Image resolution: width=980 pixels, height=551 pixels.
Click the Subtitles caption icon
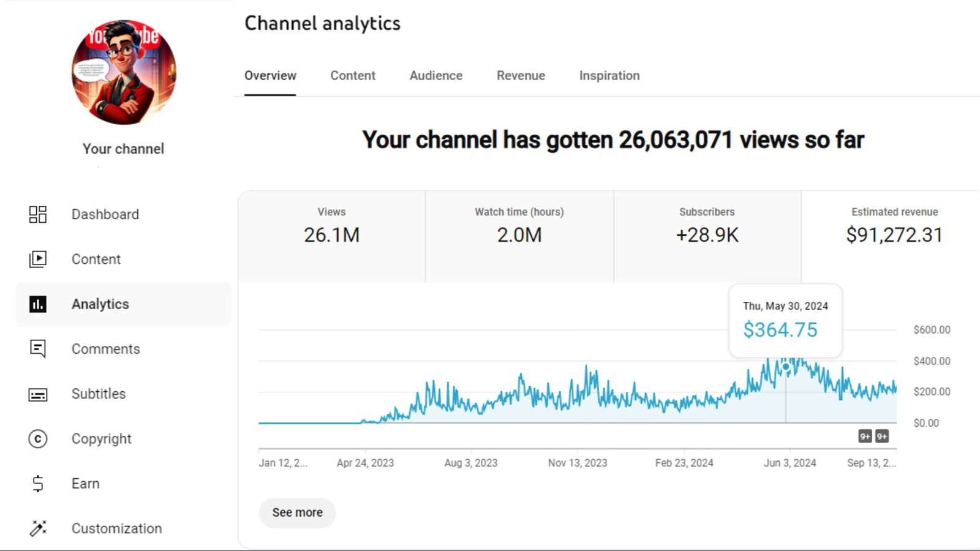38,394
